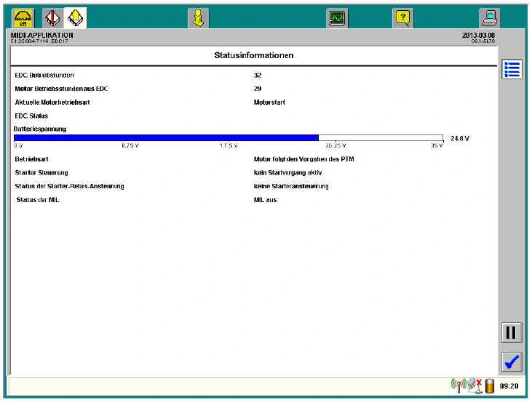Click the yellow vehicle icon in the top toolbar

24,17
